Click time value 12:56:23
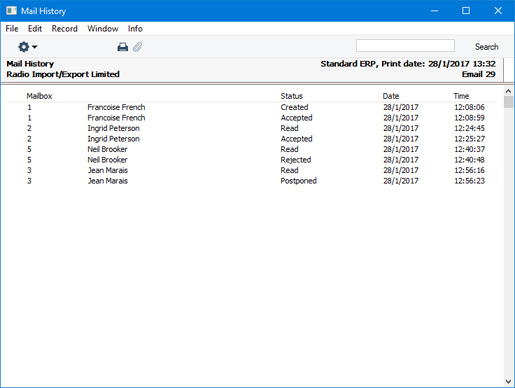 point(469,181)
